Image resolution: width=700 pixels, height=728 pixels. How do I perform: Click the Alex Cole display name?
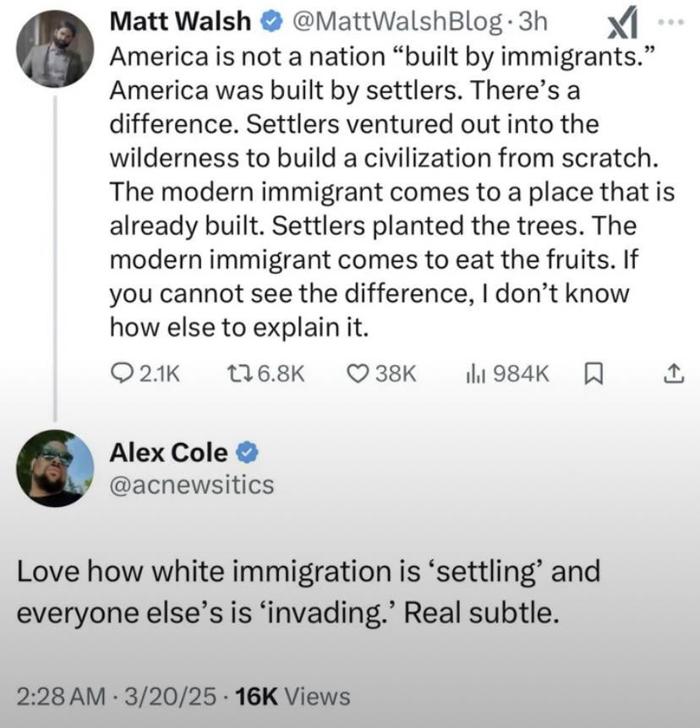pyautogui.click(x=169, y=454)
